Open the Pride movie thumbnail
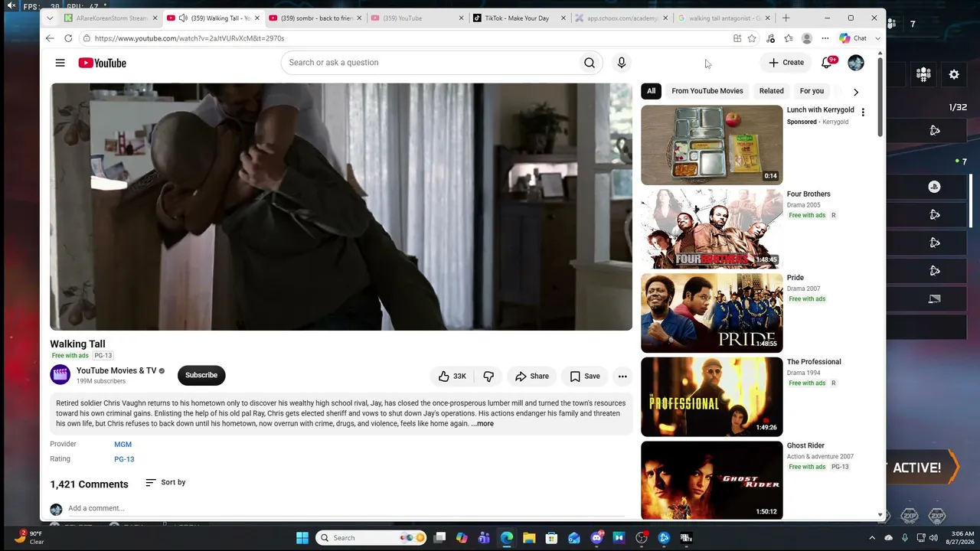 [x=712, y=313]
